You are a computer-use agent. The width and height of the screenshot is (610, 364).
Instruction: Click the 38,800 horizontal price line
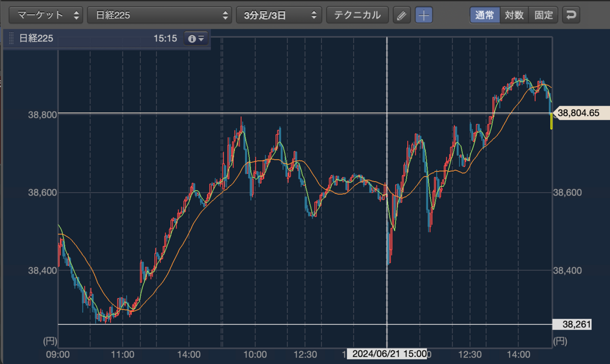305,113
